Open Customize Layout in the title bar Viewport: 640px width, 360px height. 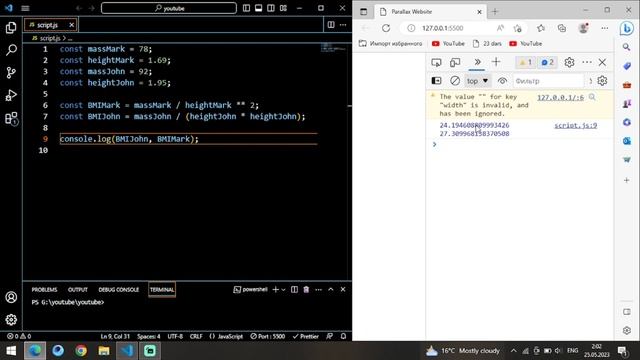[283, 8]
